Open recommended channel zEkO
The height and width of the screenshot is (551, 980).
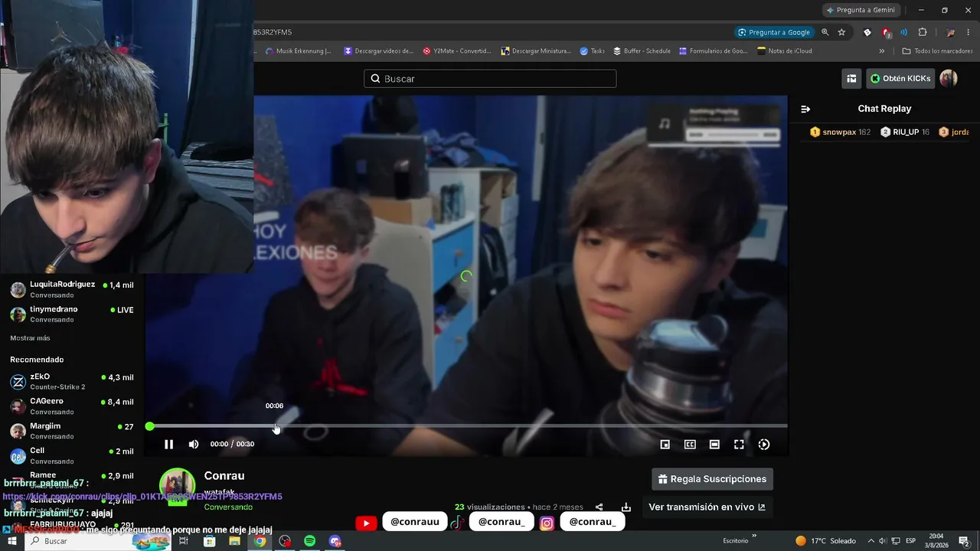point(72,381)
